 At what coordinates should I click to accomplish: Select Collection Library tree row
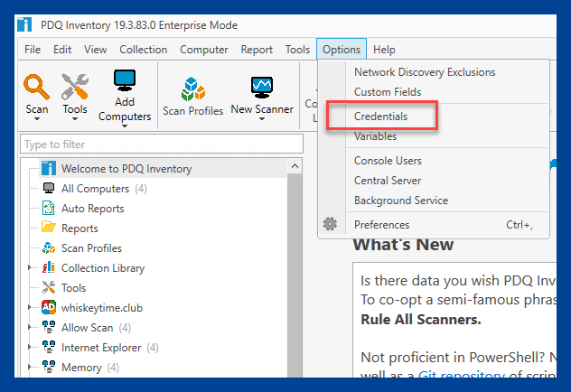pyautogui.click(x=103, y=268)
